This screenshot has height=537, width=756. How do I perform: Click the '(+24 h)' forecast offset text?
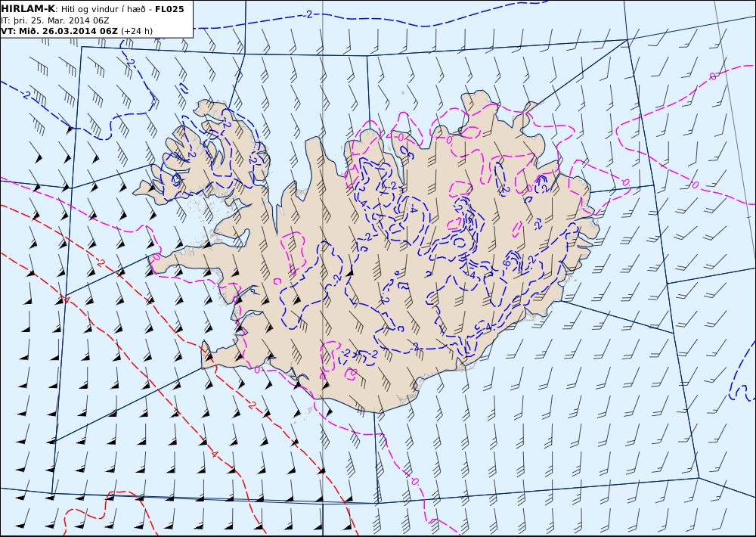click(137, 31)
